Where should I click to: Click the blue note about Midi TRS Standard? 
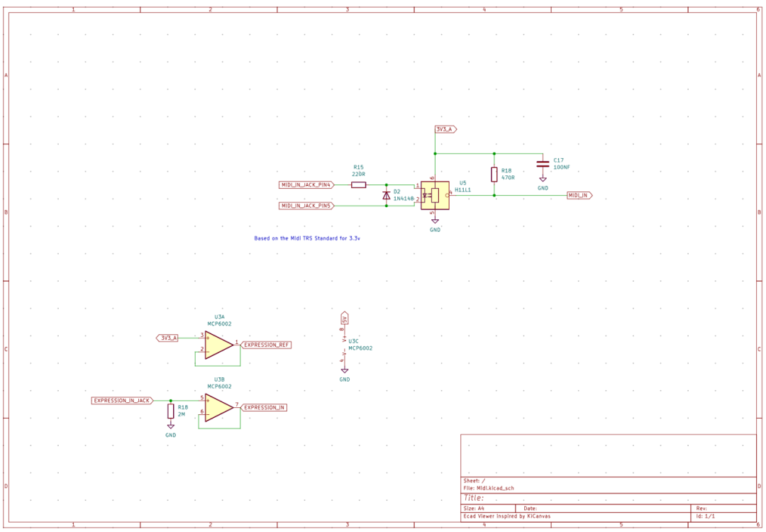(x=307, y=238)
